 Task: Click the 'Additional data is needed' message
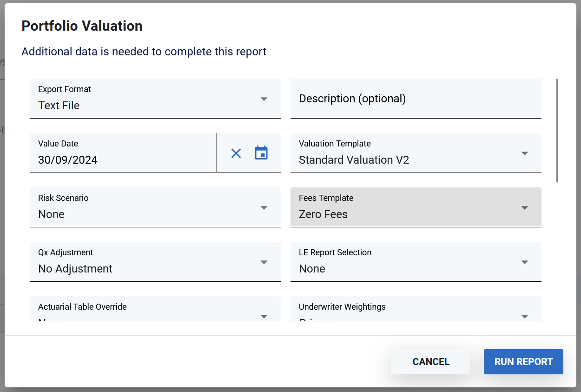[144, 52]
